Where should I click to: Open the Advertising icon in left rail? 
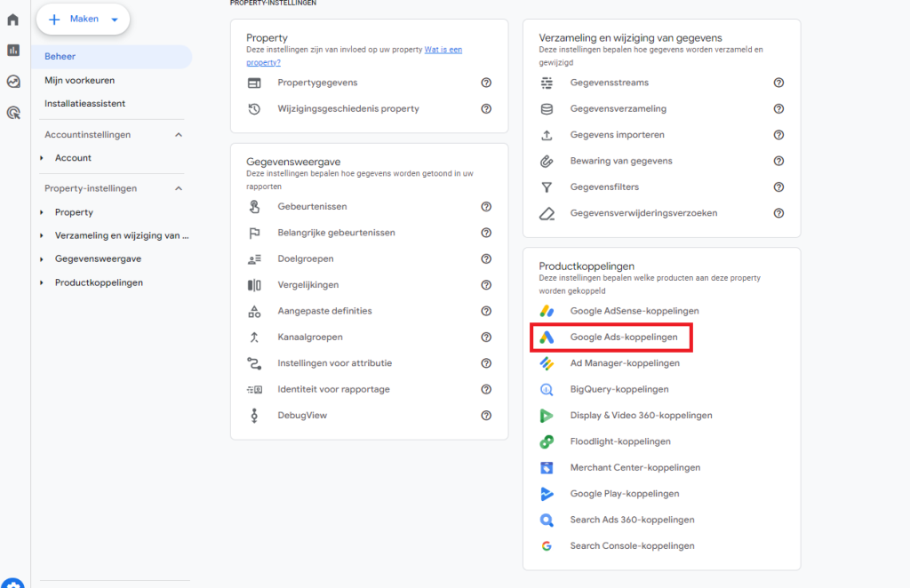[x=13, y=113]
